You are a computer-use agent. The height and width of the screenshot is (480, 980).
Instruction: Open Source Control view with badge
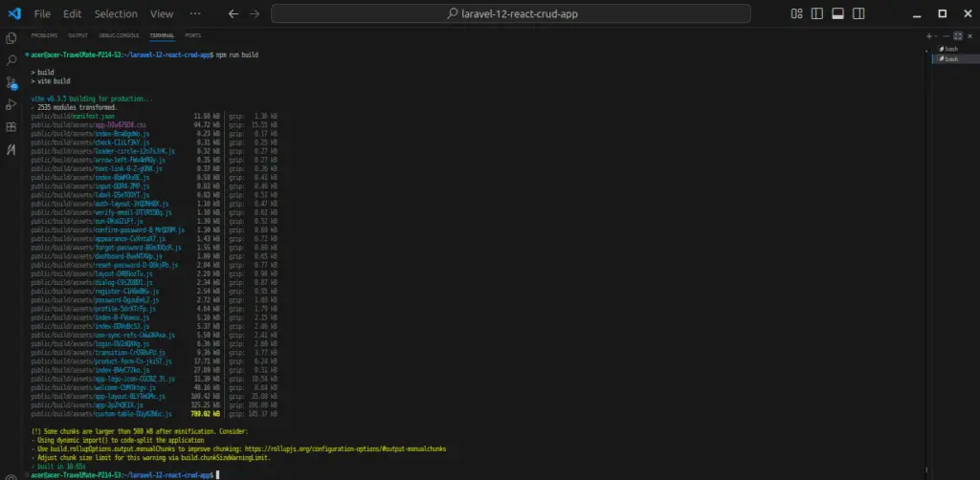pos(11,82)
